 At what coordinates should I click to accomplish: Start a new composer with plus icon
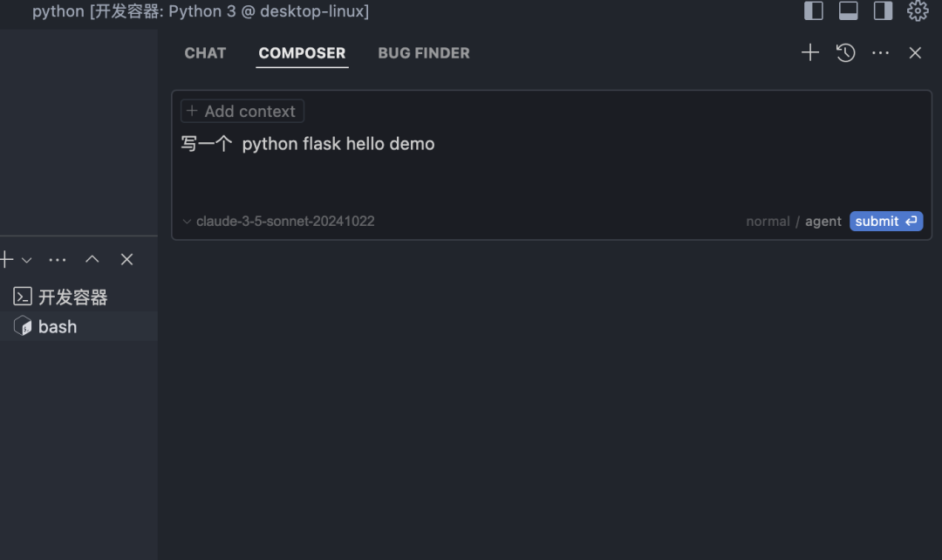810,53
